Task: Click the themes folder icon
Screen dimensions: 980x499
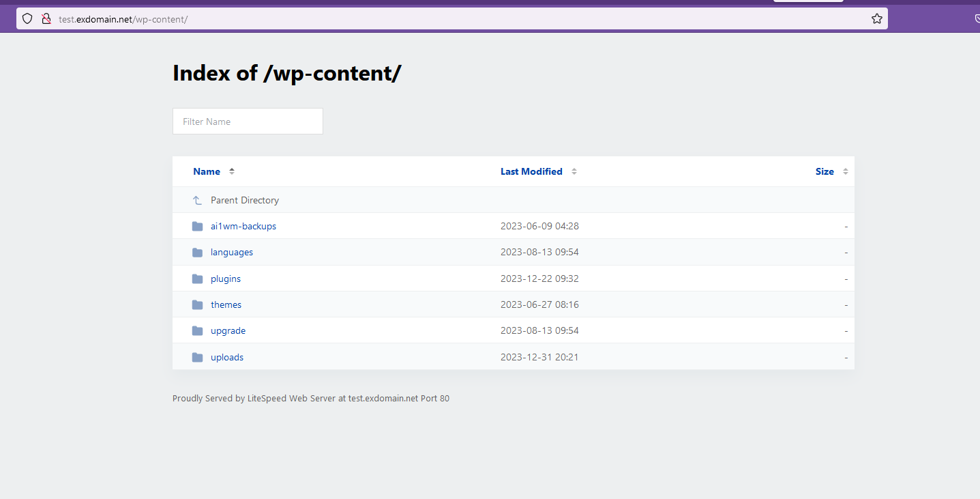Action: pyautogui.click(x=198, y=305)
